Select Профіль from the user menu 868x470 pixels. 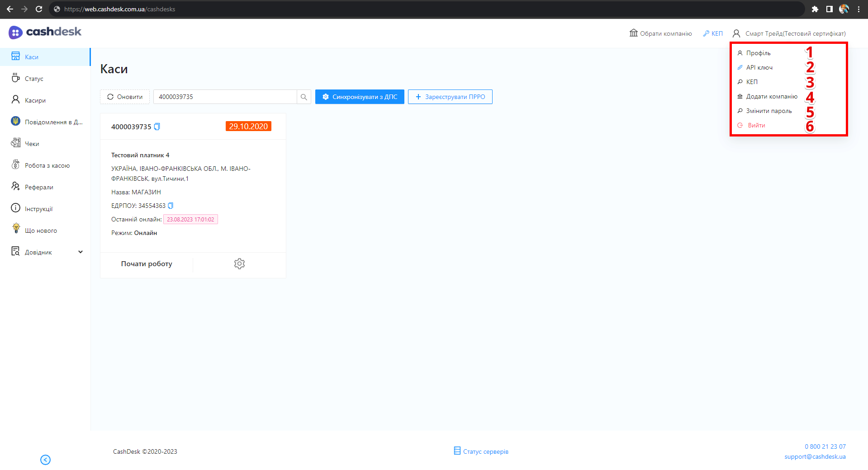[758, 53]
